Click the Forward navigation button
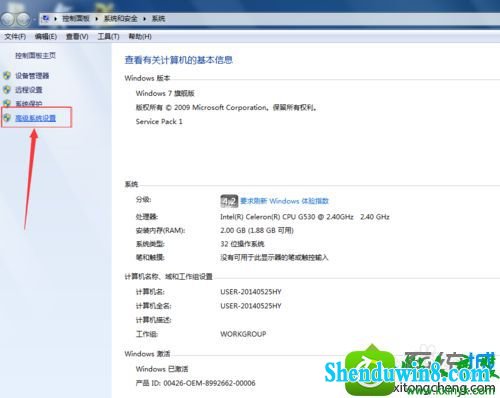 tap(23, 19)
